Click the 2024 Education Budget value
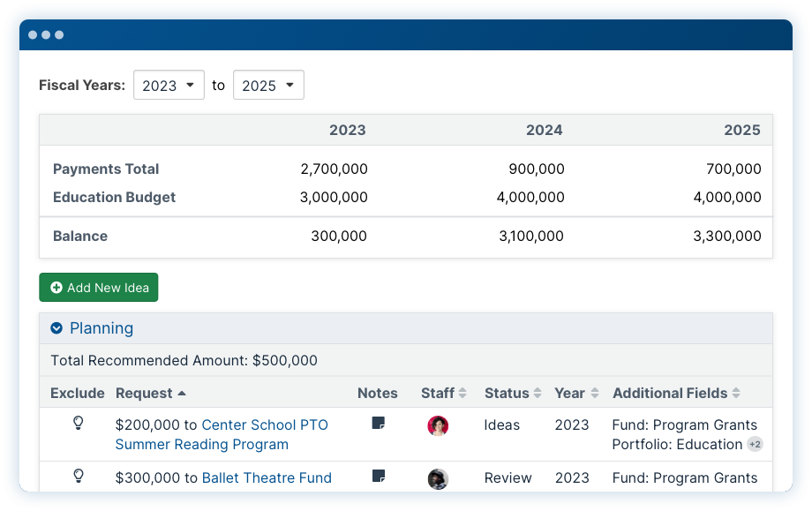The width and height of the screenshot is (812, 511). (530, 198)
